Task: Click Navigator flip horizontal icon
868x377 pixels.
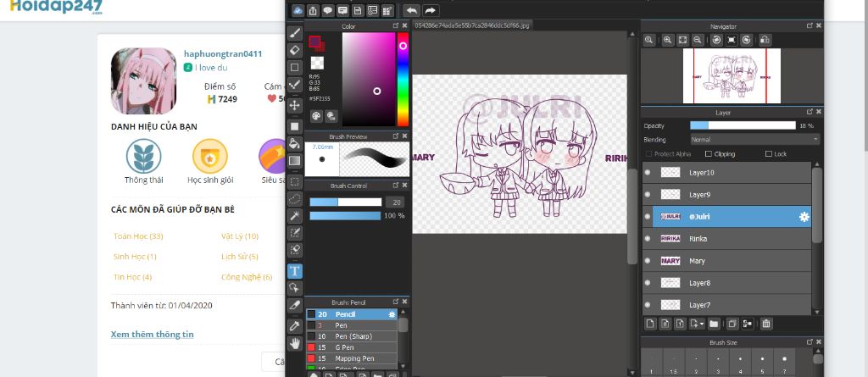Action: (x=765, y=40)
